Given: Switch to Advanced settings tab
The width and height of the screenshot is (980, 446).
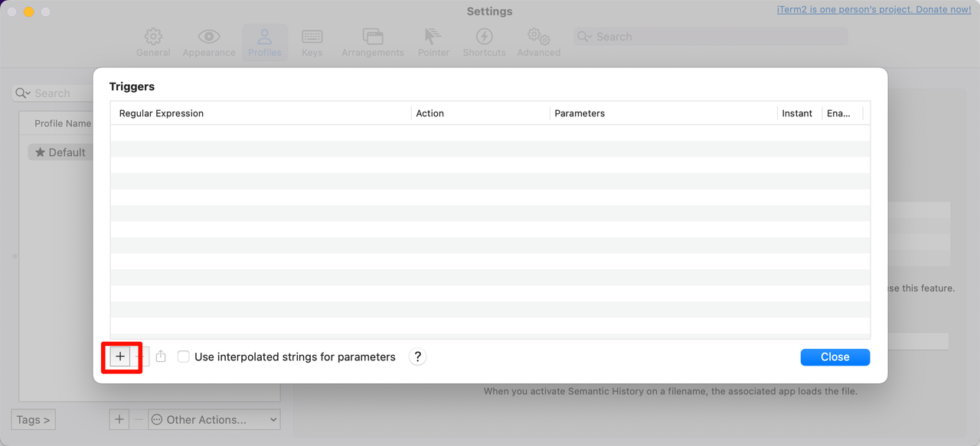Looking at the screenshot, I should click(539, 42).
